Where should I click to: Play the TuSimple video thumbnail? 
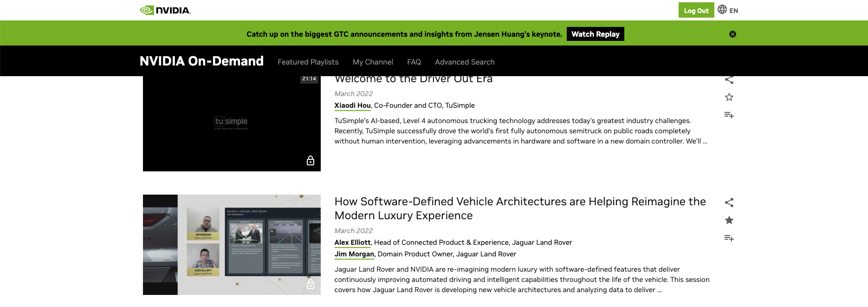point(232,124)
